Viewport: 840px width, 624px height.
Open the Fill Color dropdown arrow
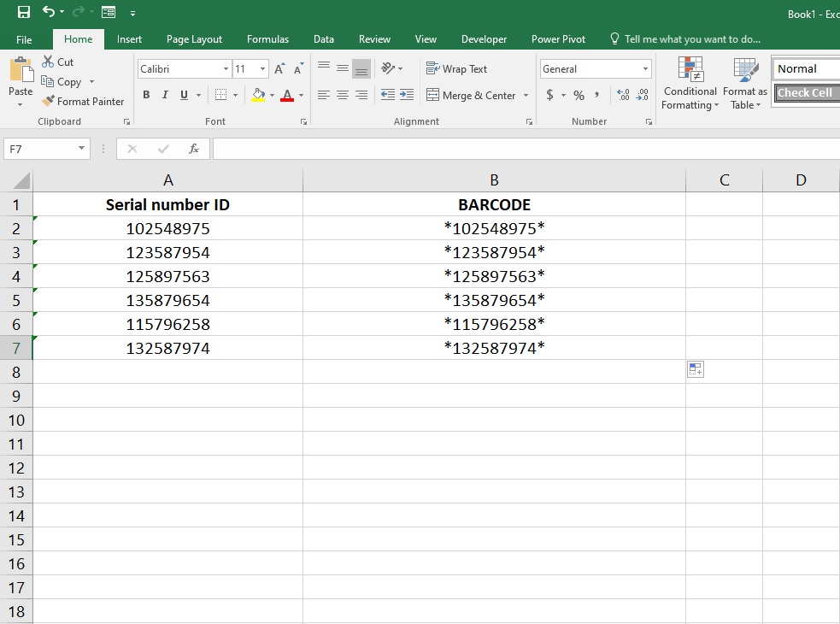pyautogui.click(x=272, y=96)
